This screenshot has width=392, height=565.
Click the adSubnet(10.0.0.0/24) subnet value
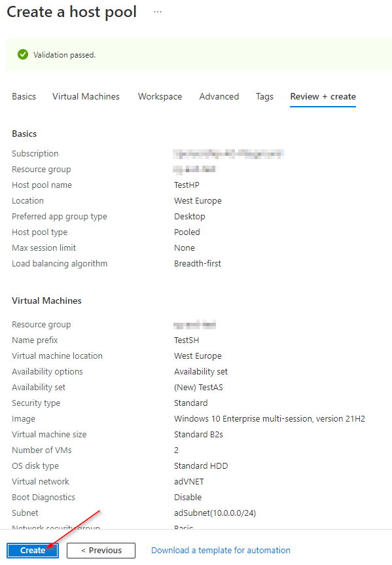point(215,513)
